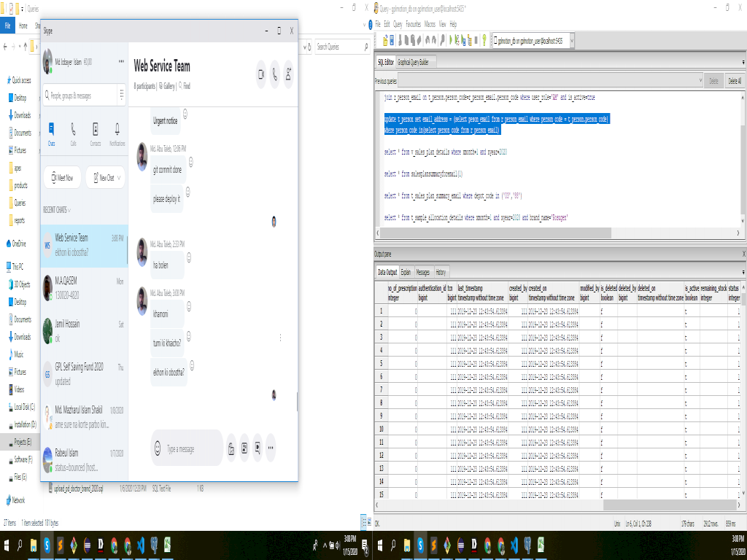This screenshot has width=747, height=560.
Task: Select the last_timestamp column header
Action: click(482, 293)
